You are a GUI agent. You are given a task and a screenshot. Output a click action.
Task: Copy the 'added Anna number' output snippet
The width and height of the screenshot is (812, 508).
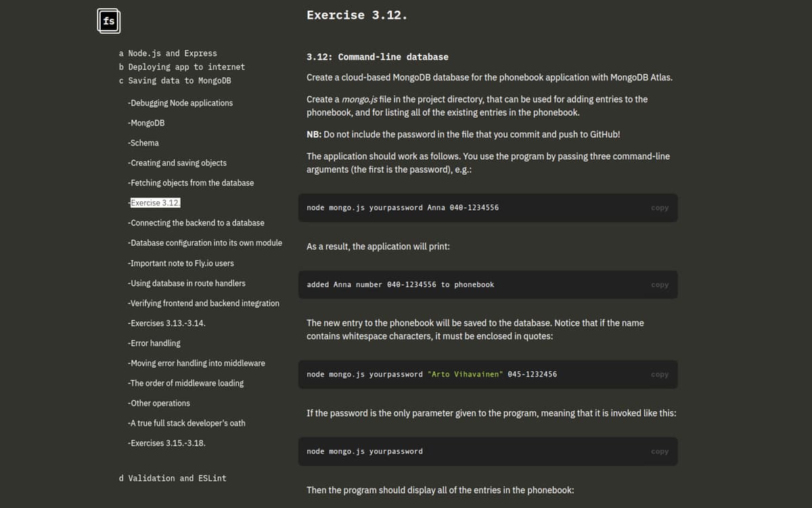point(658,284)
